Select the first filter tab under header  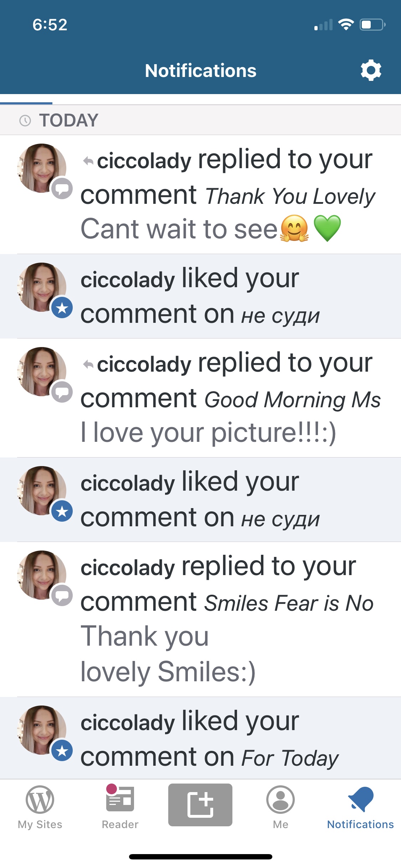point(26,99)
